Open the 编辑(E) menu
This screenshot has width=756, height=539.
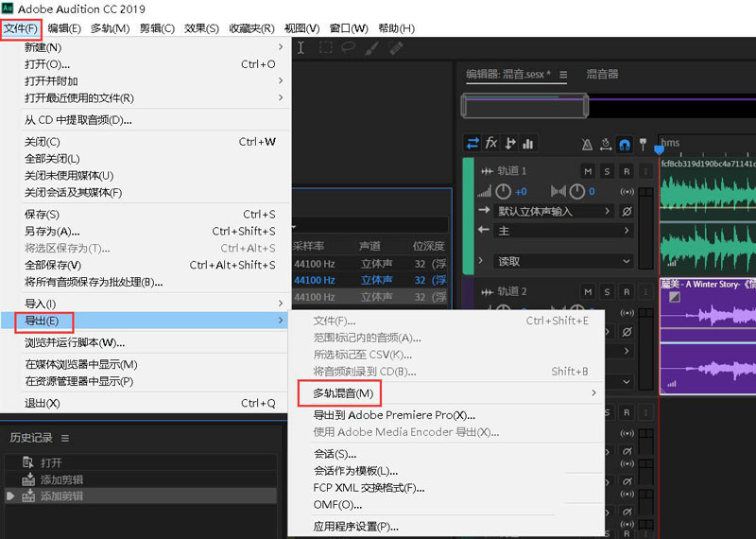64,28
